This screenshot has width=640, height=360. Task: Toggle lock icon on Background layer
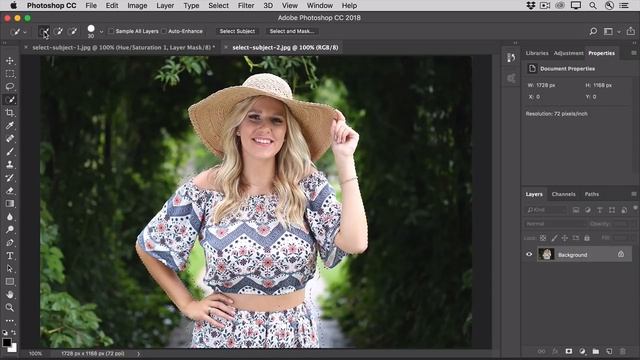click(x=621, y=254)
